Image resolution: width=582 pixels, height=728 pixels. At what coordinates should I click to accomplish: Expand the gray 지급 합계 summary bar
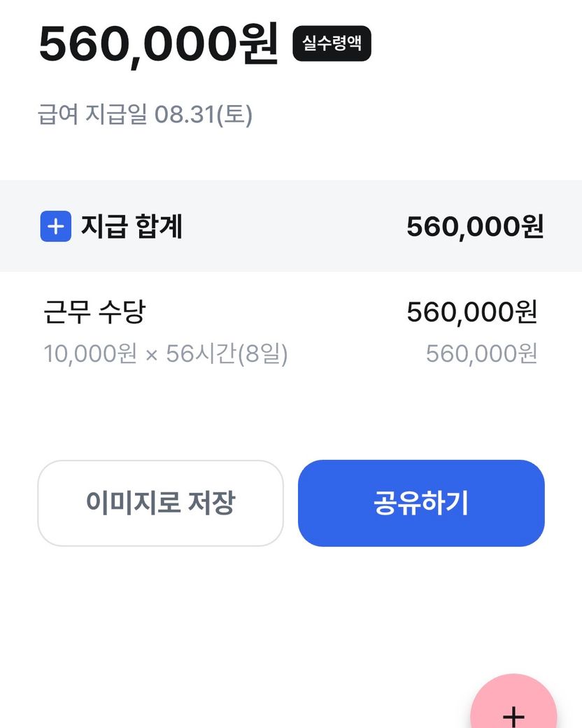(291, 226)
